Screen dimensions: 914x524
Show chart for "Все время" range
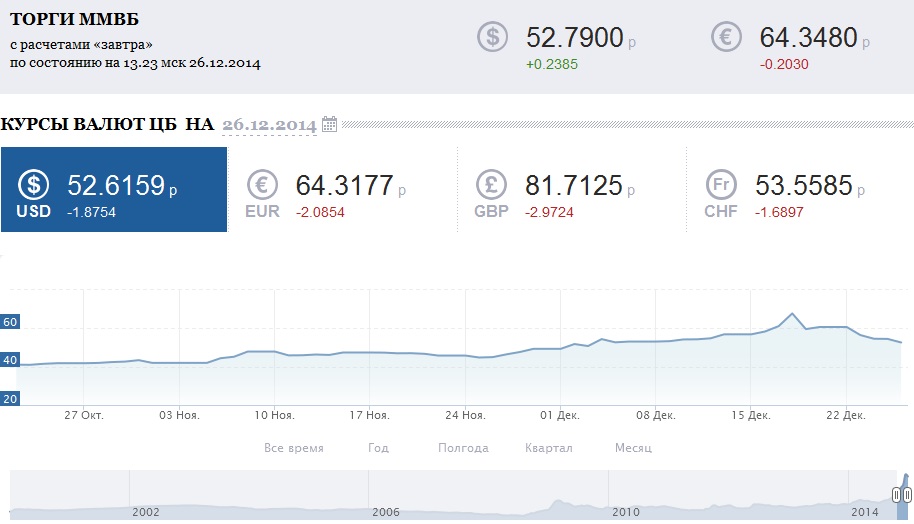[294, 448]
